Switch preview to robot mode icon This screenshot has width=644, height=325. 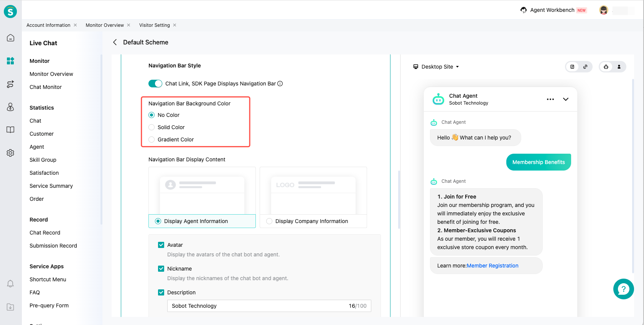606,67
